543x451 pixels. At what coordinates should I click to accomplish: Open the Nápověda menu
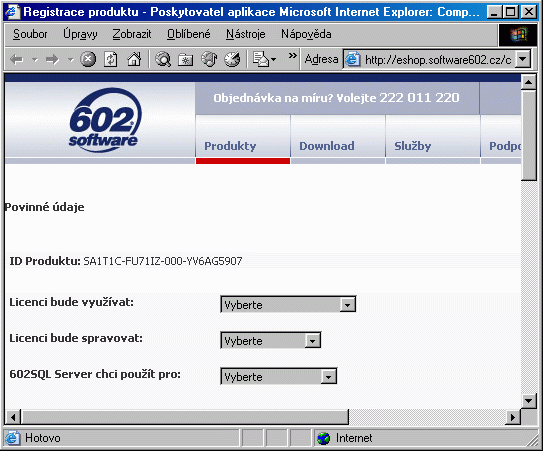306,34
